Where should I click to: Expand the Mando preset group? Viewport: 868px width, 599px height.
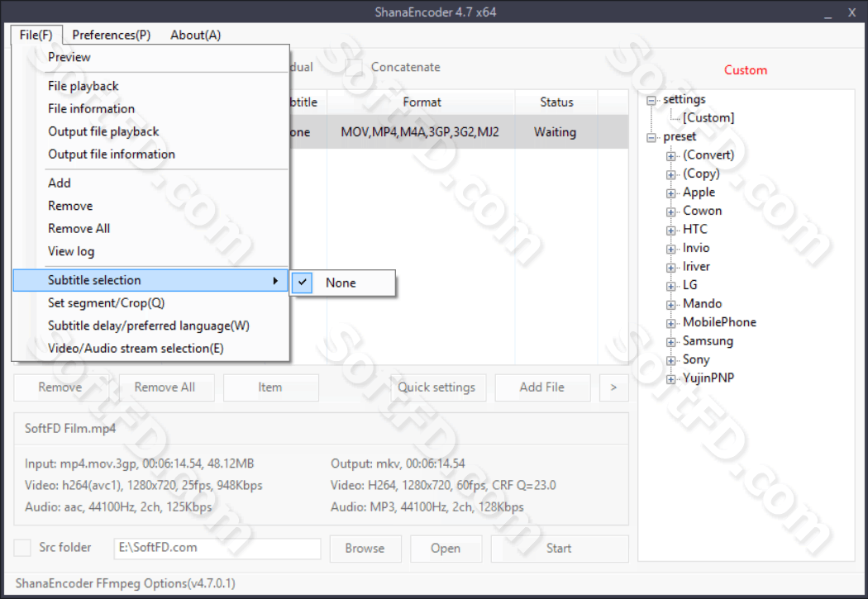(x=671, y=305)
